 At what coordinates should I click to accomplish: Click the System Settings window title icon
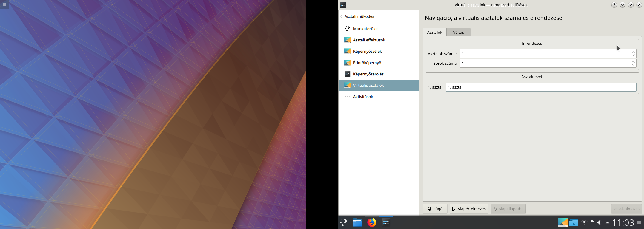click(x=343, y=5)
